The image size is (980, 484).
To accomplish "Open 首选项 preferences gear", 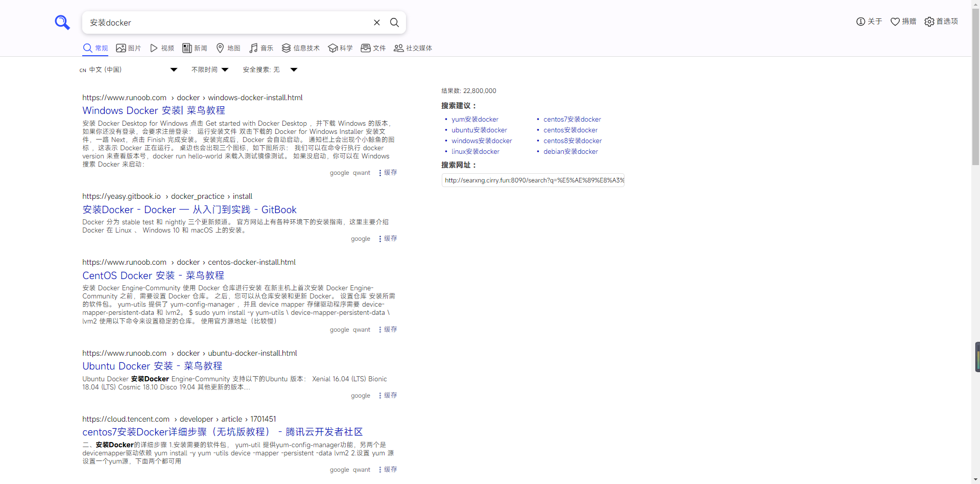I will pos(941,21).
